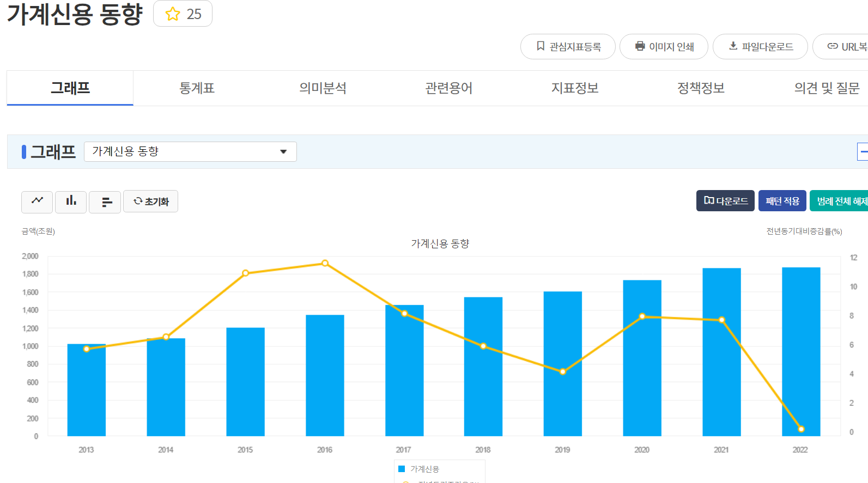Reset chart with 초기화 button

(150, 201)
